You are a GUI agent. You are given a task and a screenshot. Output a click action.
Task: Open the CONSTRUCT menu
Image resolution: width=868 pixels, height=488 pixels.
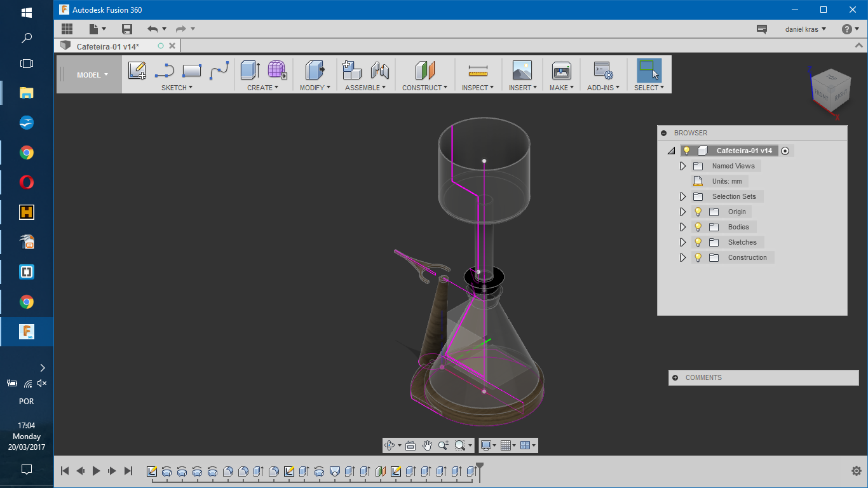[x=424, y=88]
